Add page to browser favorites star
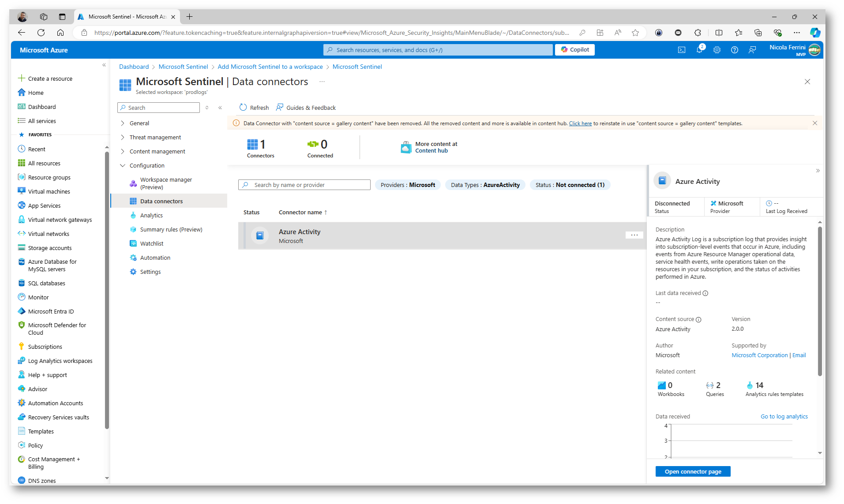Image resolution: width=844 pixels, height=504 pixels. click(x=635, y=32)
